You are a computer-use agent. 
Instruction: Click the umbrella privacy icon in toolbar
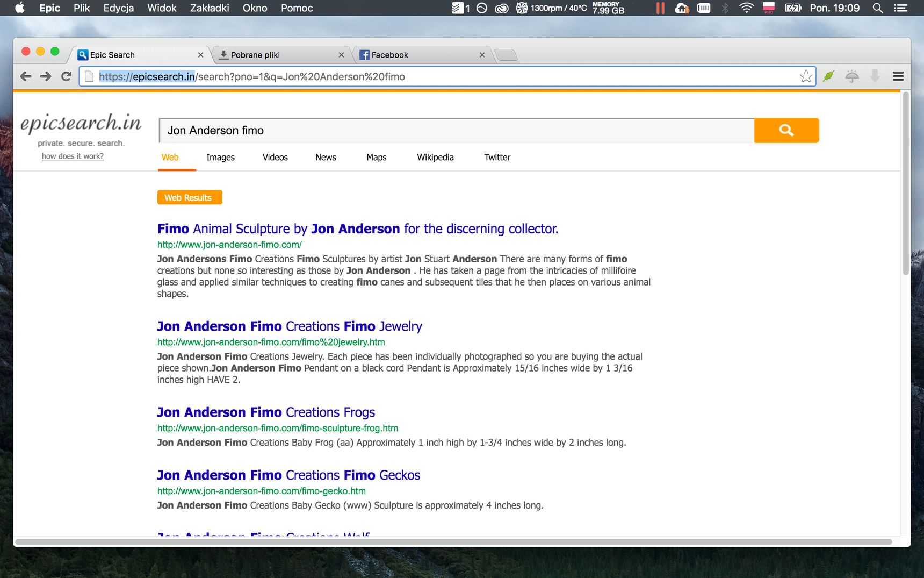coord(852,76)
